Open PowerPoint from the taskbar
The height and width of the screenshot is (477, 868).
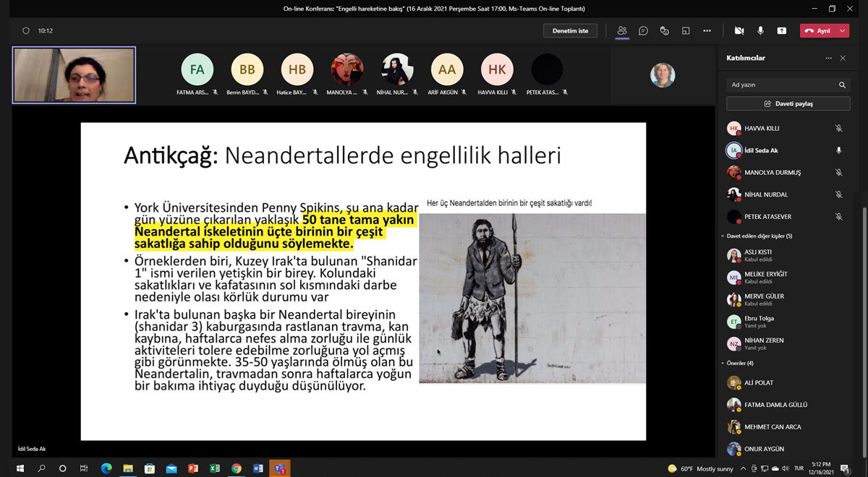click(192, 468)
